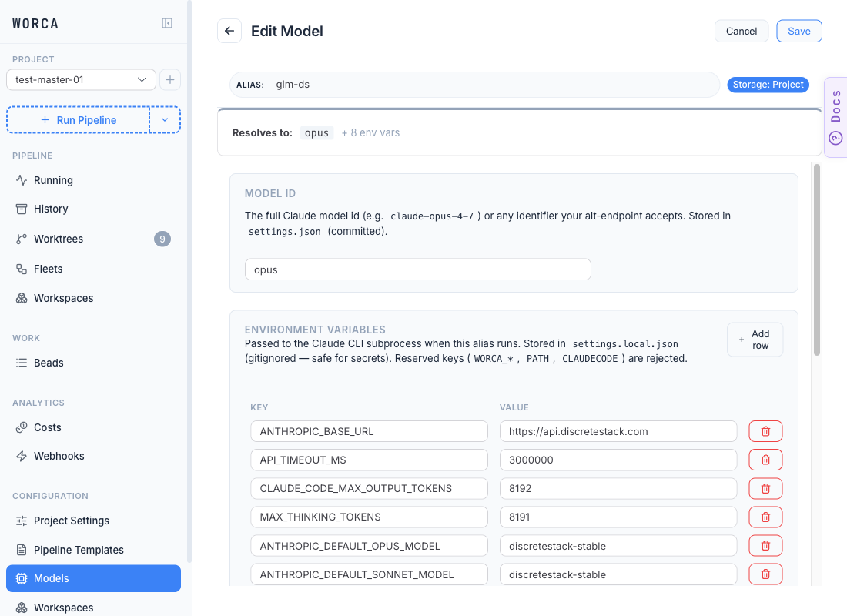Edit the https://api.discretestack.com value field
Image resolution: width=847 pixels, height=616 pixels.
(x=618, y=432)
